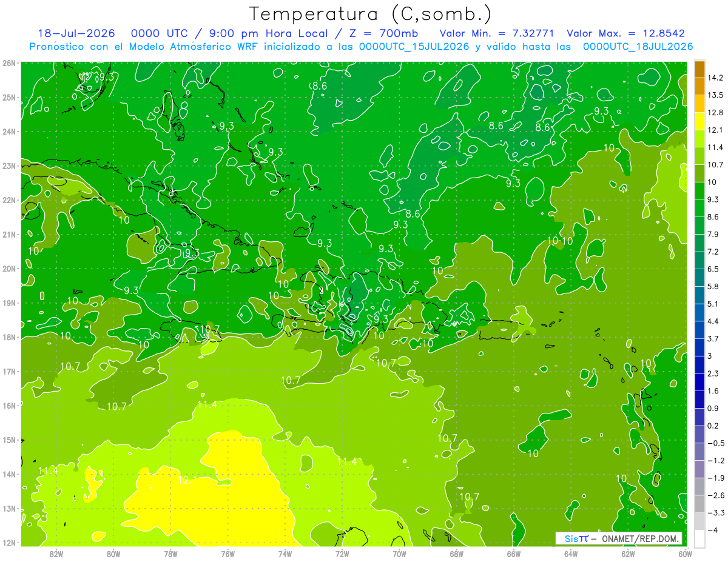Screen dimensions: 728x562
Task: Click the "5.1" colorbar scale label
Action: (x=713, y=304)
